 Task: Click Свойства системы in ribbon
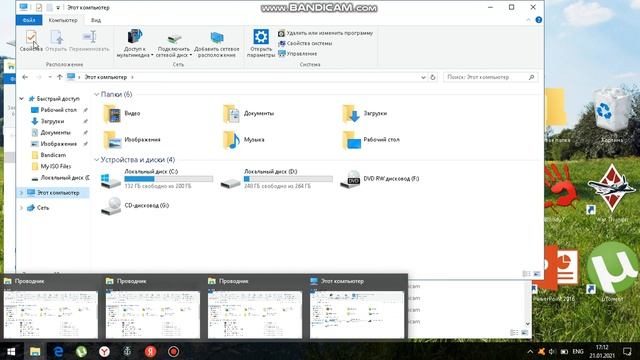(305, 43)
